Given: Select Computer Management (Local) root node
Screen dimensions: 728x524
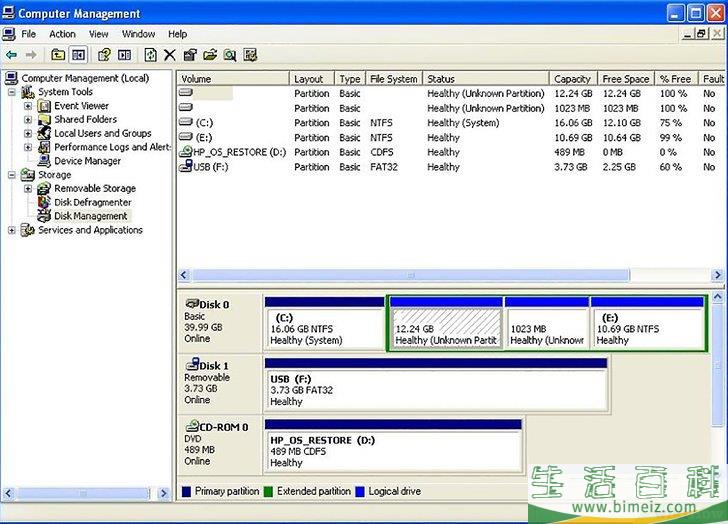Looking at the screenshot, I should tap(85, 78).
